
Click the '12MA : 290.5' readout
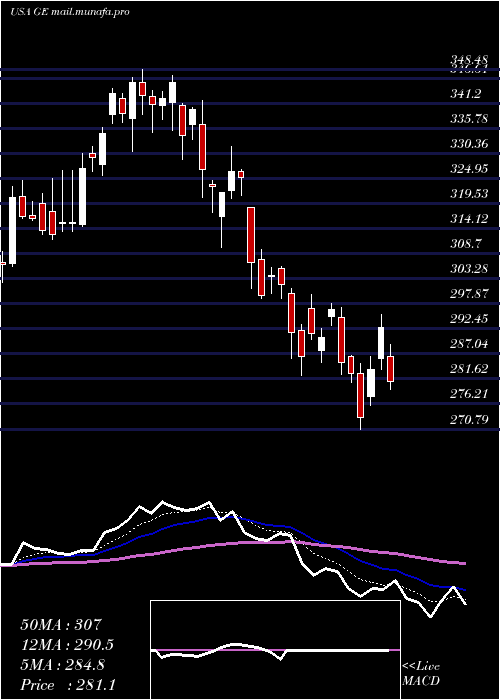tap(67, 645)
